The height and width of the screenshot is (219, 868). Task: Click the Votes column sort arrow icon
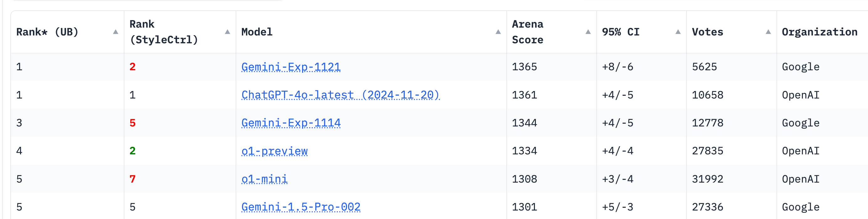click(x=768, y=32)
